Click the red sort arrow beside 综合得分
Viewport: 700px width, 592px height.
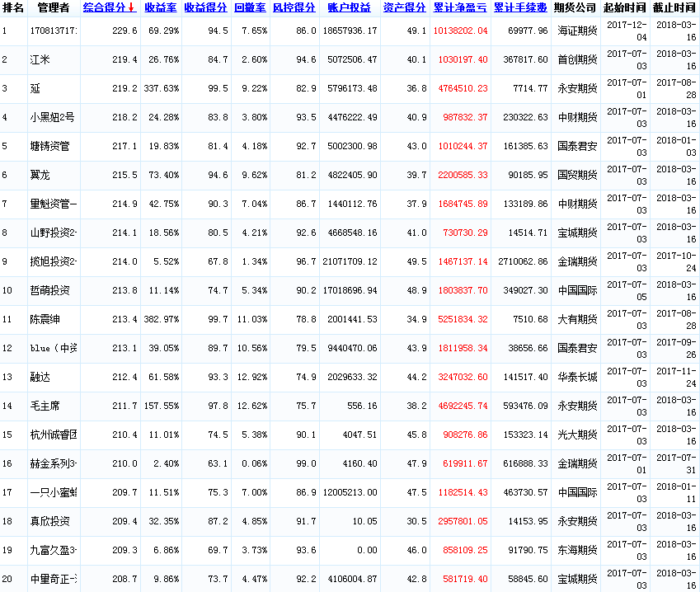pos(131,7)
